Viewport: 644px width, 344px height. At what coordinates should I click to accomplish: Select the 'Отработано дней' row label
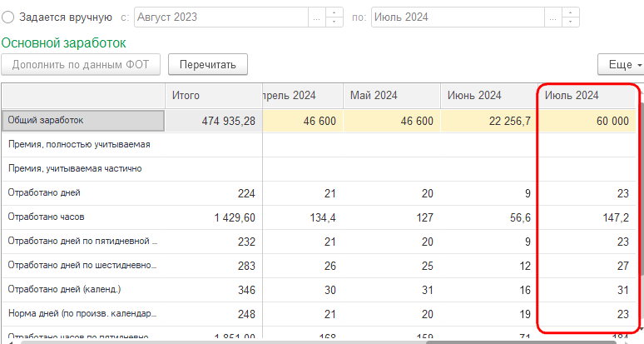83,192
